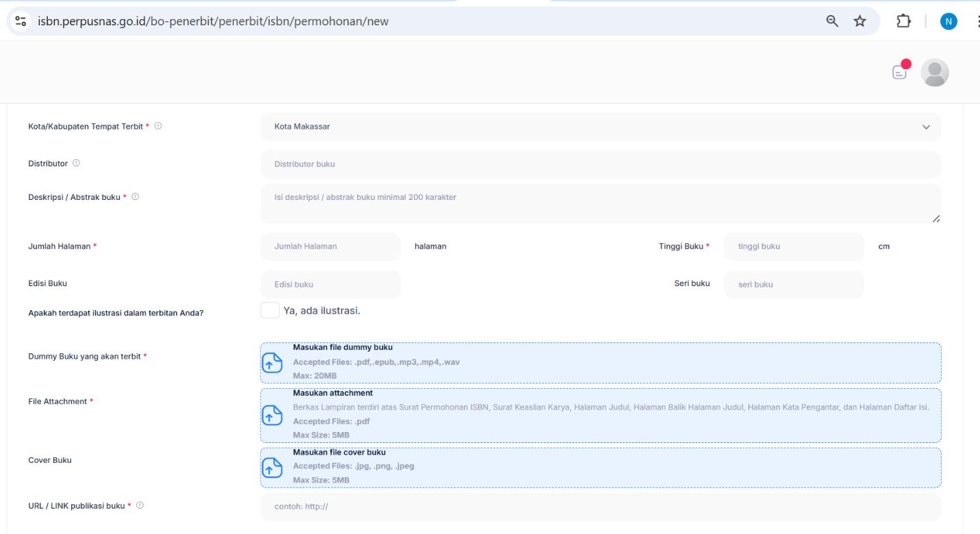Click the Chrome profile 'N' button
The height and width of the screenshot is (534, 980).
pyautogui.click(x=948, y=21)
